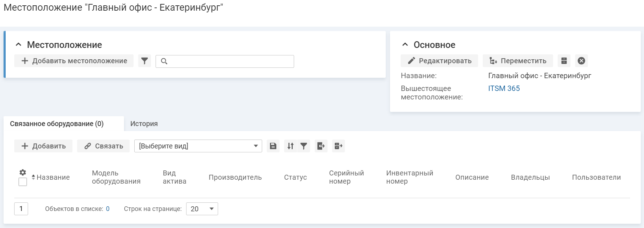Click the Добавить местоположение button
This screenshot has height=228, width=644.
[74, 61]
